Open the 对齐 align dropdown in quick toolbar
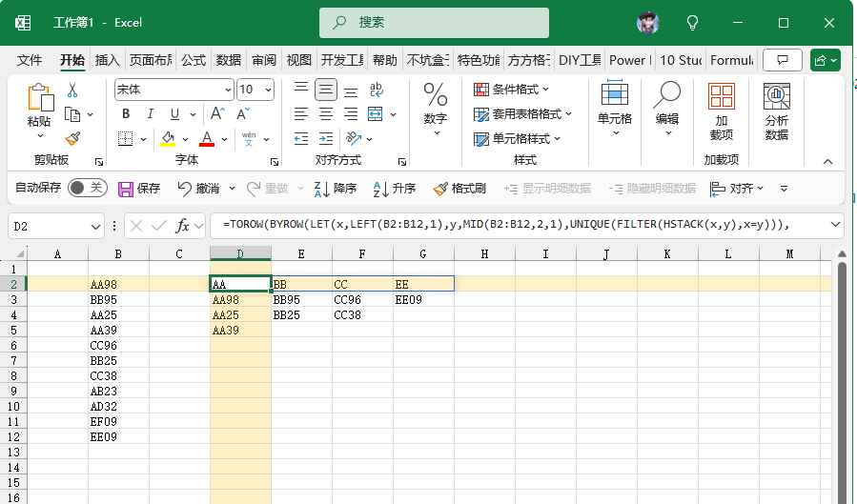857x504 pixels. point(737,189)
